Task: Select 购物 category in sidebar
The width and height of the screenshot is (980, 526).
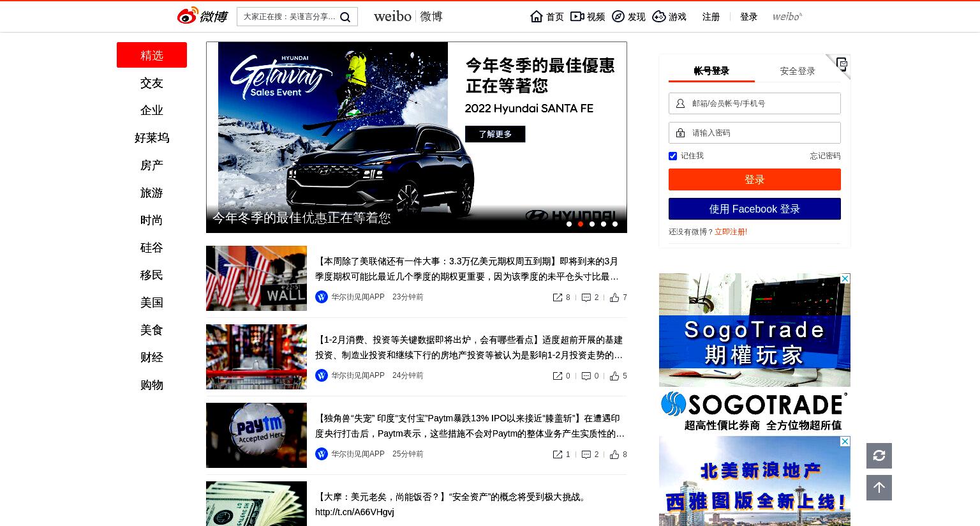Action: (152, 385)
